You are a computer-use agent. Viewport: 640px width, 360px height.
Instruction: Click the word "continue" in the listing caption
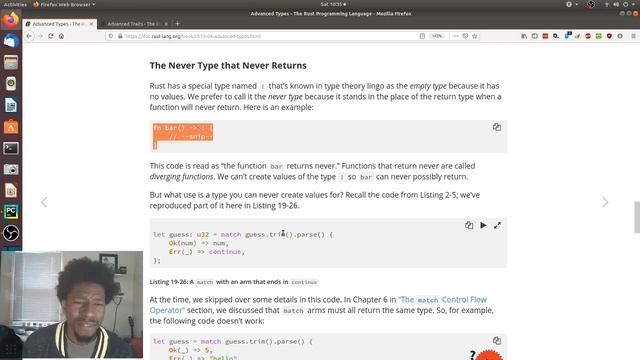tap(304, 282)
